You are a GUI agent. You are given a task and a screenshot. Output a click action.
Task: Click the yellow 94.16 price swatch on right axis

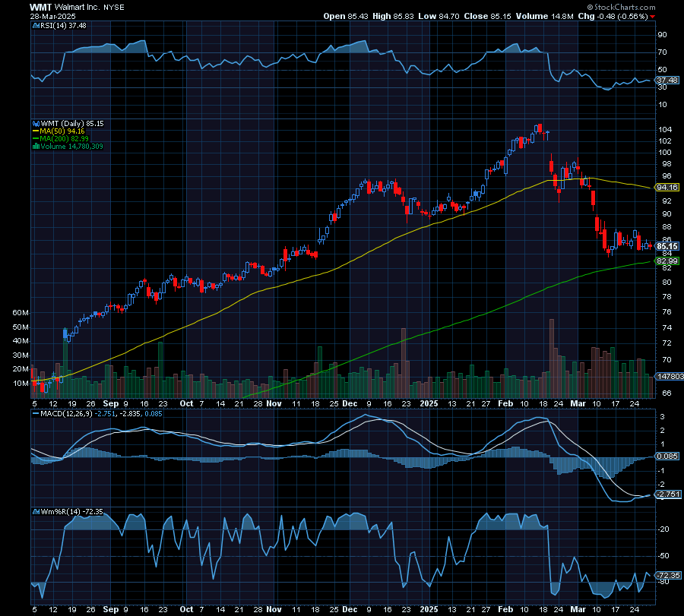[665, 186]
